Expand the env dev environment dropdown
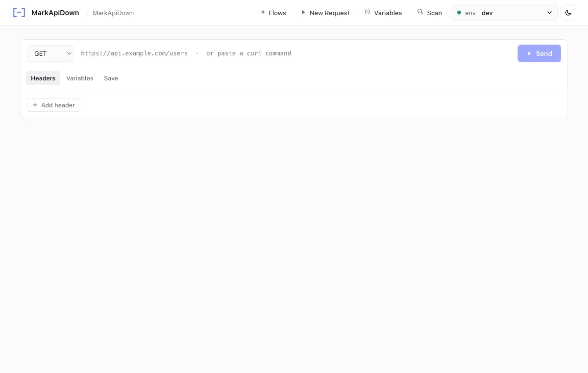Image resolution: width=588 pixels, height=373 pixels. 504,13
